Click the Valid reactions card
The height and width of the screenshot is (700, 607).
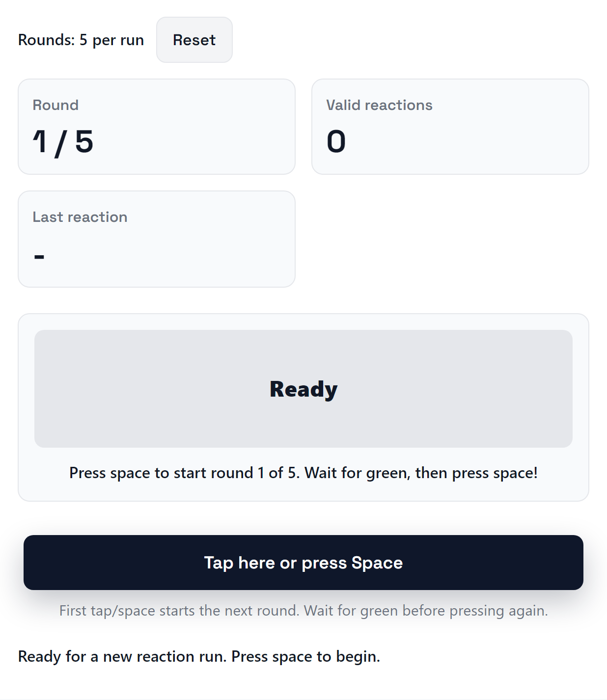coord(450,126)
